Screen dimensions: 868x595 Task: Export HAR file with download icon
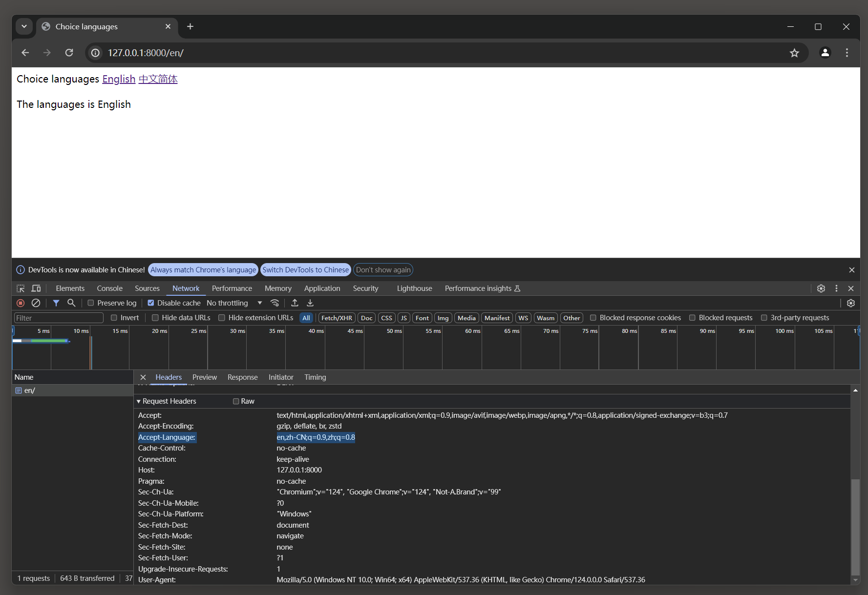tap(310, 303)
